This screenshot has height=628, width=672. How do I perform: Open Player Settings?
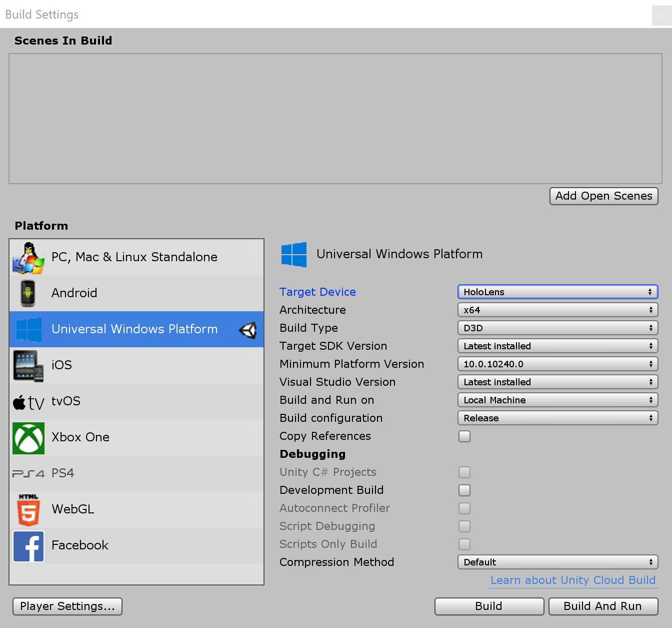(x=67, y=606)
